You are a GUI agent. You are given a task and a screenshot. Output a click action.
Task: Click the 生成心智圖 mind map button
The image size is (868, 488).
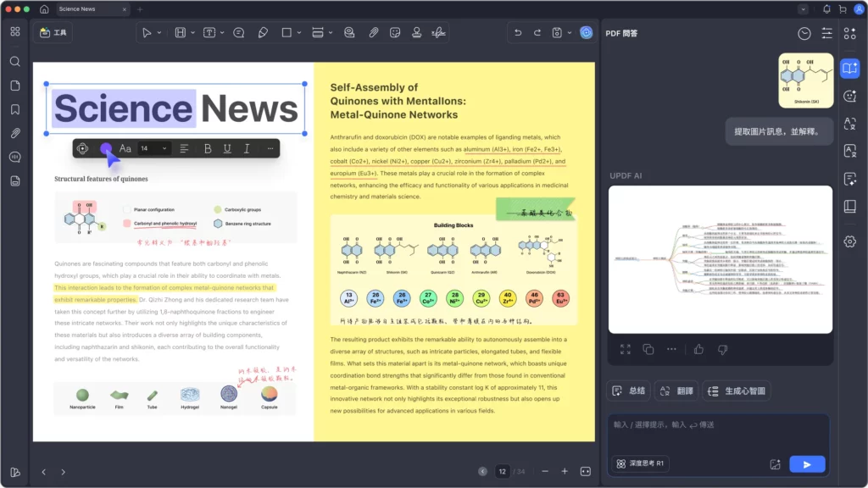736,391
